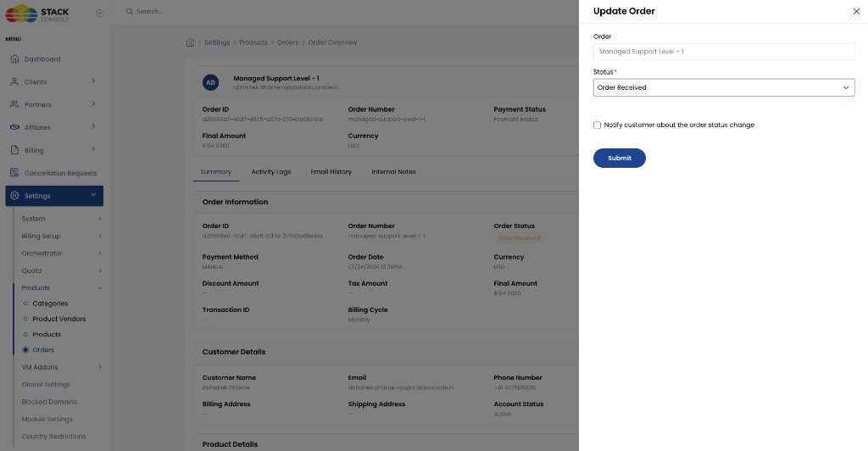Expand the Orchestrator submenu chevron
The width and height of the screenshot is (868, 451).
pos(100,253)
